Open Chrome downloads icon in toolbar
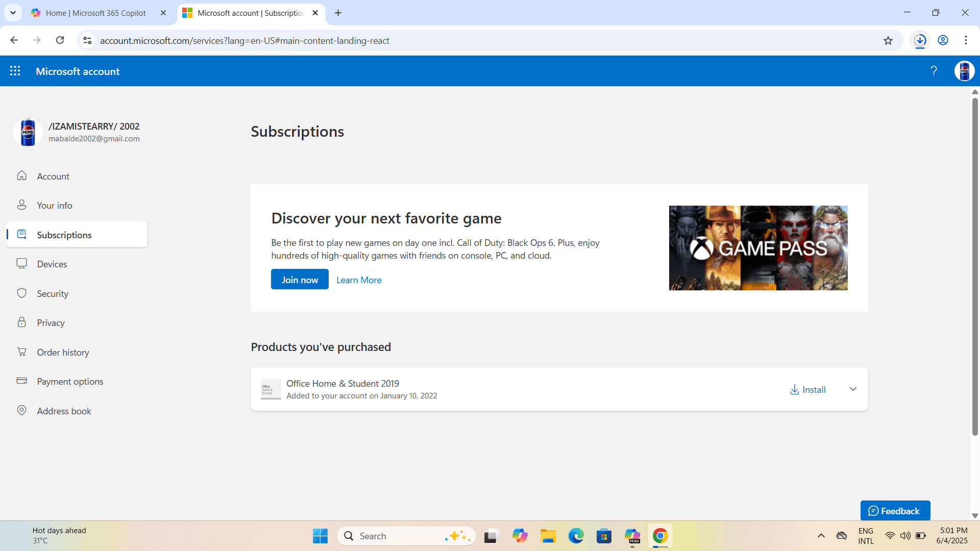The image size is (980, 551). (x=920, y=40)
